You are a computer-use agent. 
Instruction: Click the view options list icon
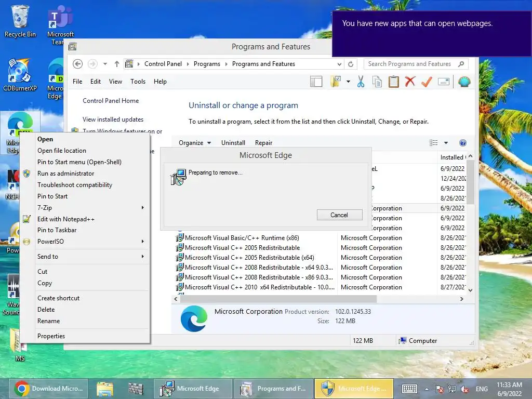(x=434, y=143)
